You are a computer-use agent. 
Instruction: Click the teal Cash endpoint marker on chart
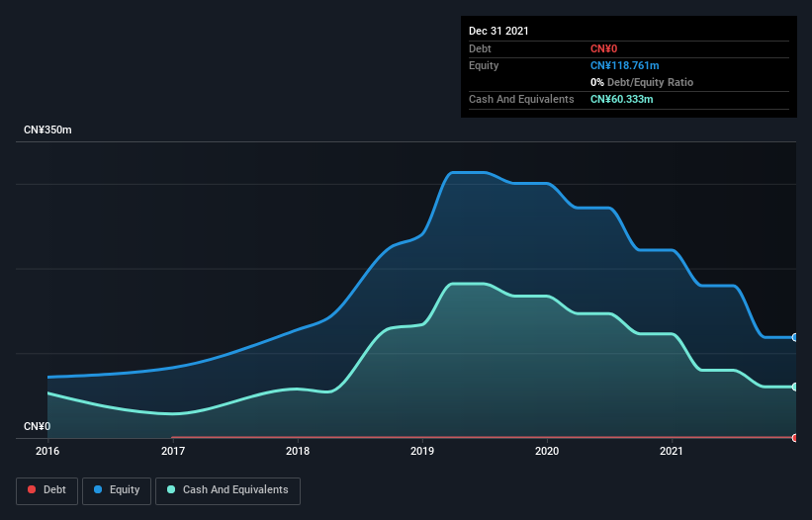tap(794, 387)
